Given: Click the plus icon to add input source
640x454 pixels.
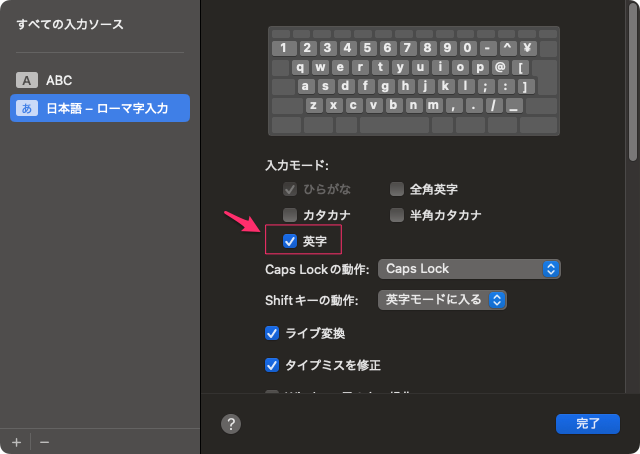Looking at the screenshot, I should point(16,441).
